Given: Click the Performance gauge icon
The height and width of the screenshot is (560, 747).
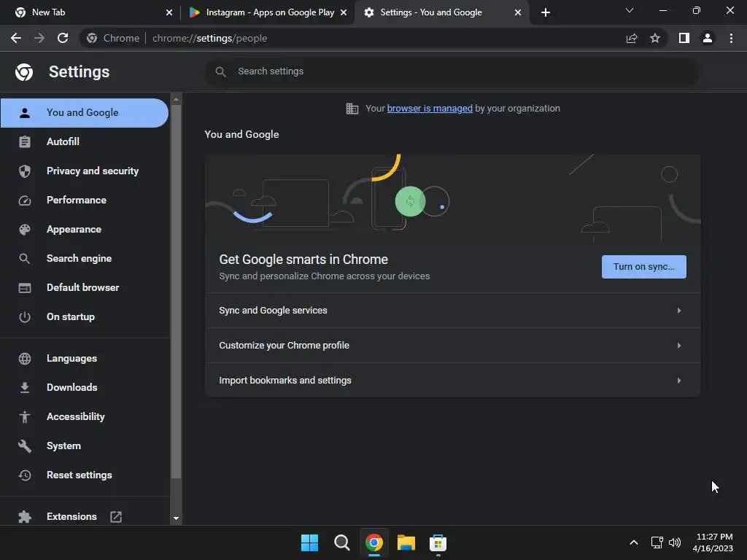Looking at the screenshot, I should pos(24,201).
